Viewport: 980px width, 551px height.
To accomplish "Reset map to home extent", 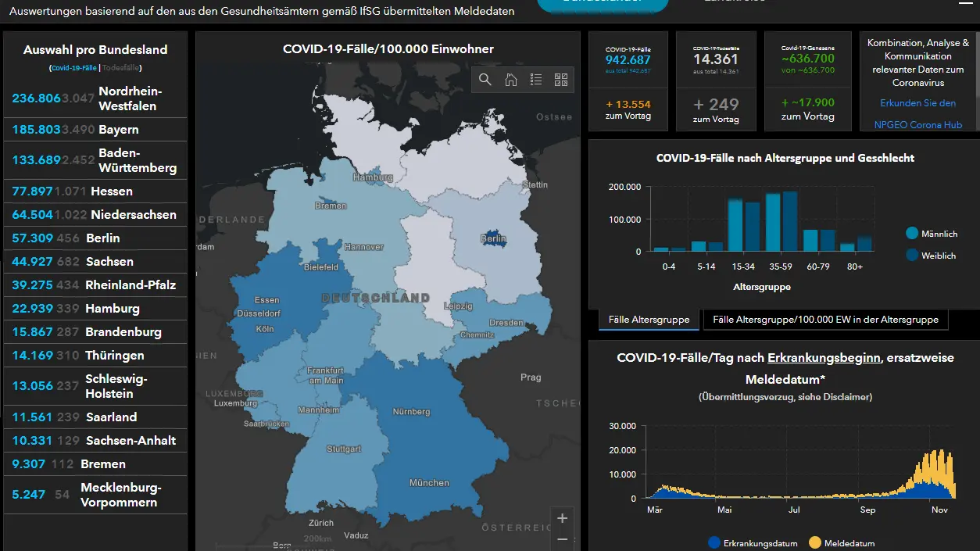I will tap(510, 80).
